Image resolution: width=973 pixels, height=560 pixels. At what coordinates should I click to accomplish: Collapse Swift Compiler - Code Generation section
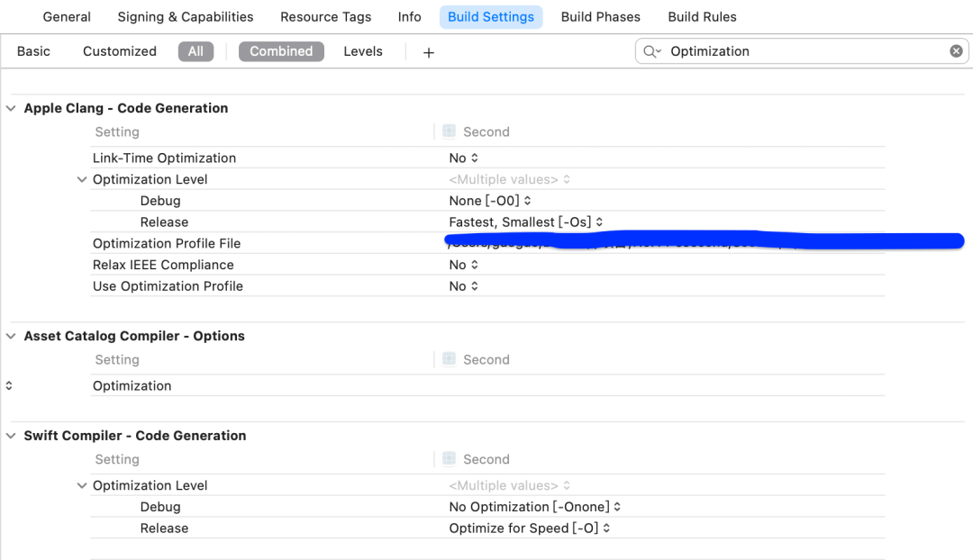[x=11, y=436]
